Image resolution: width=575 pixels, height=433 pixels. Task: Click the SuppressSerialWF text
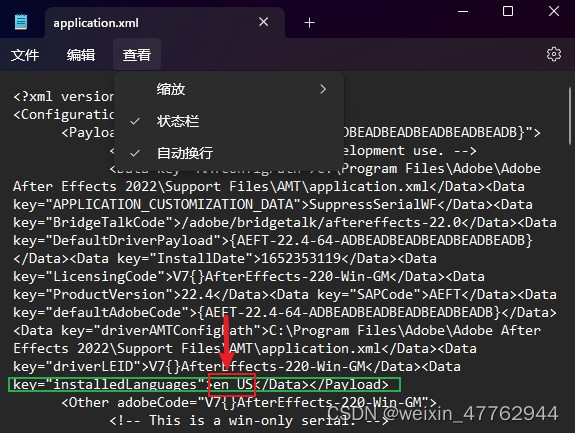(373, 204)
